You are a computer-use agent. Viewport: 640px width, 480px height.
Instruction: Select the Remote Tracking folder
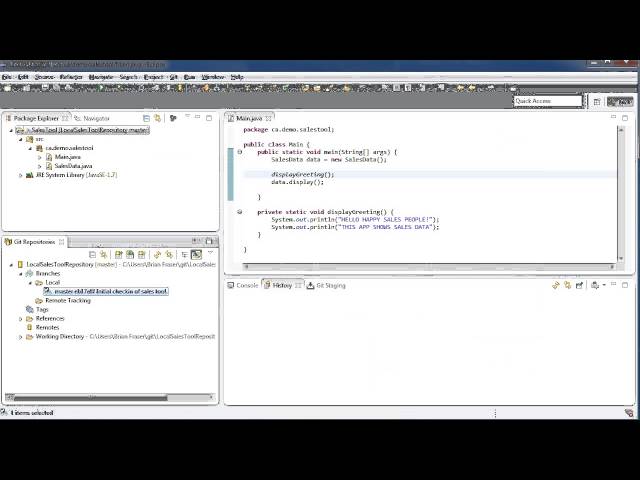[x=63, y=300]
